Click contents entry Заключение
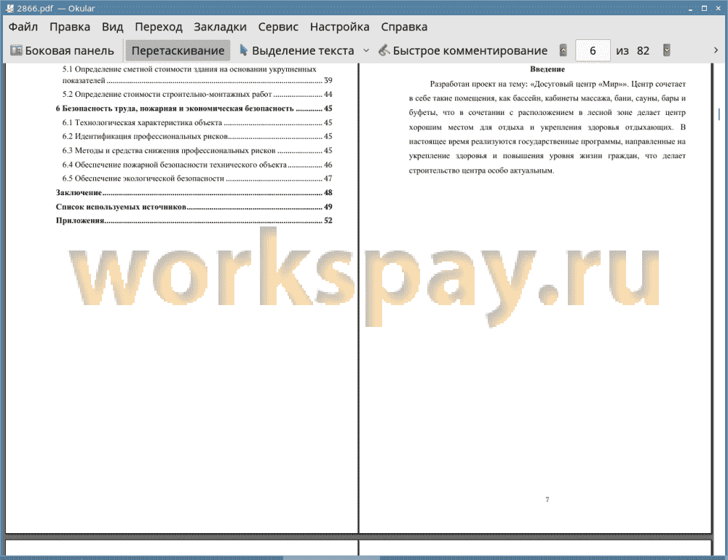 [x=194, y=193]
